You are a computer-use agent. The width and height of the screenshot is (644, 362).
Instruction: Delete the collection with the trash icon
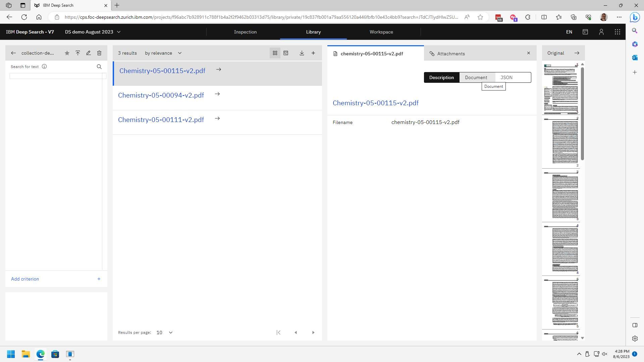click(x=99, y=53)
